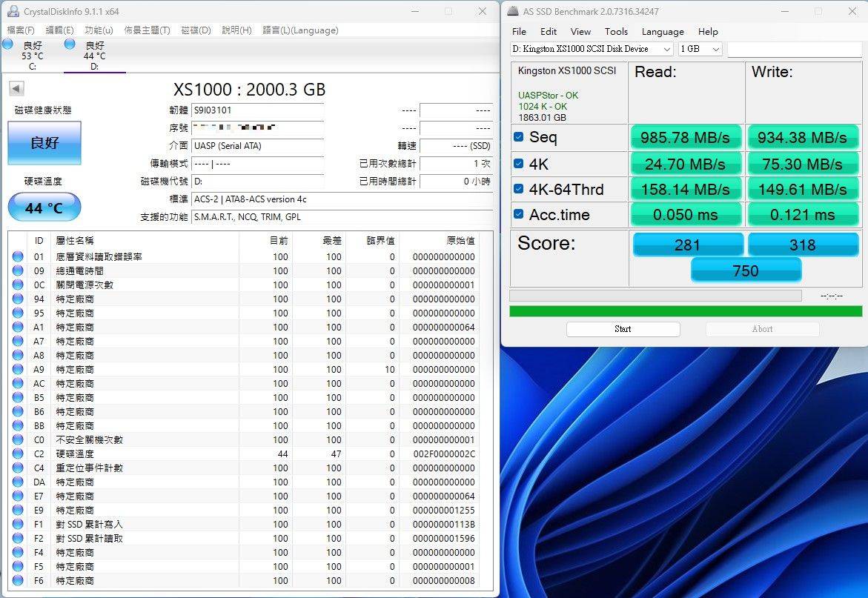Screen dimensions: 868x598
Task: Open the Kingston XS1000 drive selection dropdown
Action: 592,49
